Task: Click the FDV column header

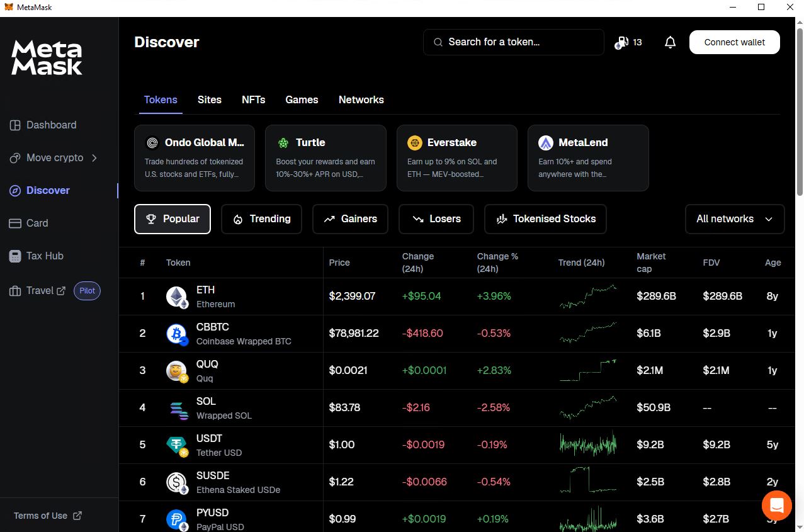Action: click(711, 263)
